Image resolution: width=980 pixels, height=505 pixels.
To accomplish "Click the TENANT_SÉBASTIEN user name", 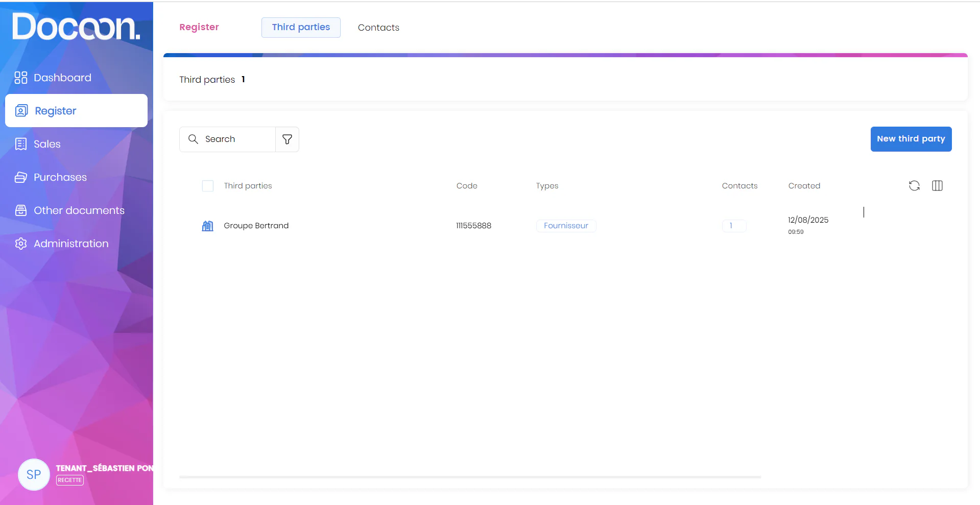I will coord(104,468).
